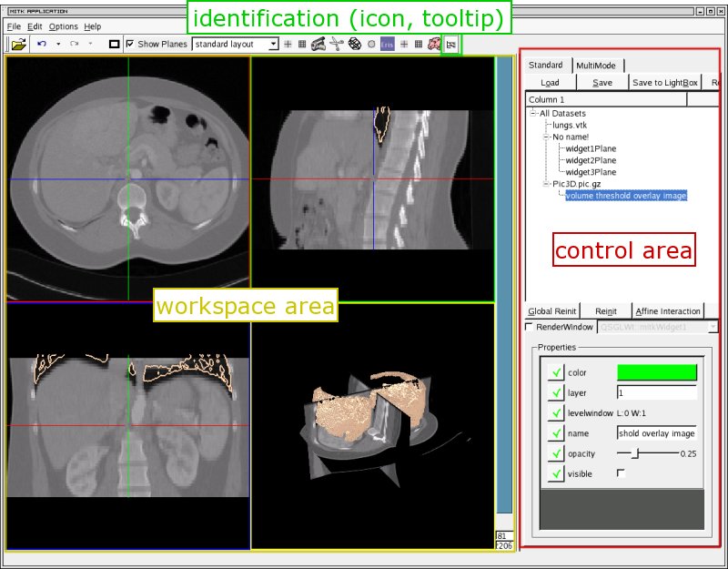Click the Save button
Image resolution: width=728 pixels, height=569 pixels.
[602, 82]
